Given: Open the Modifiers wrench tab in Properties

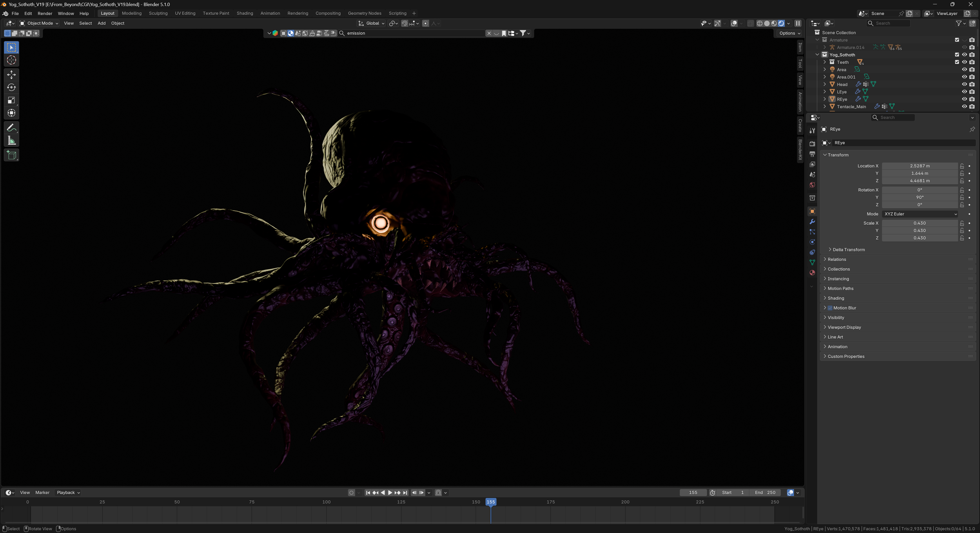Looking at the screenshot, I should (812, 222).
